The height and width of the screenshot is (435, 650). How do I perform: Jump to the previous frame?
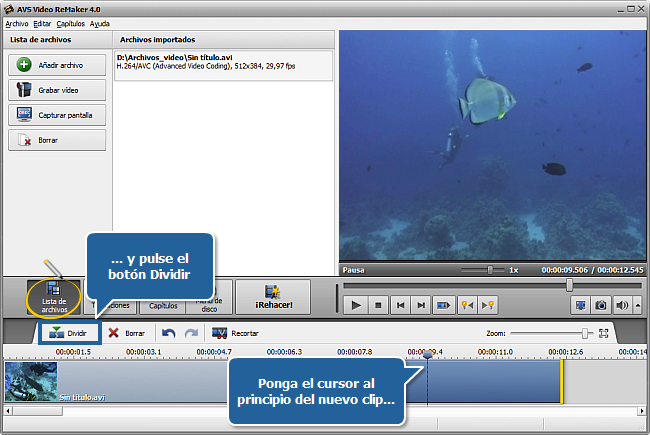(x=400, y=305)
